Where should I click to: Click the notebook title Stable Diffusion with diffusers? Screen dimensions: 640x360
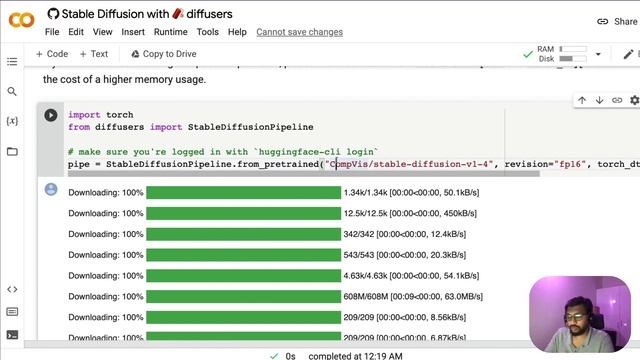(147, 14)
